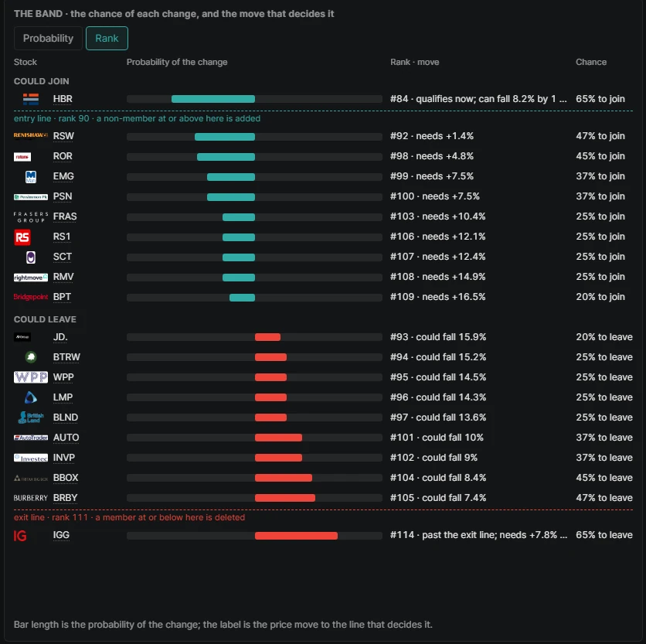Open the FRAS ticker link
The image size is (646, 644).
tap(65, 217)
